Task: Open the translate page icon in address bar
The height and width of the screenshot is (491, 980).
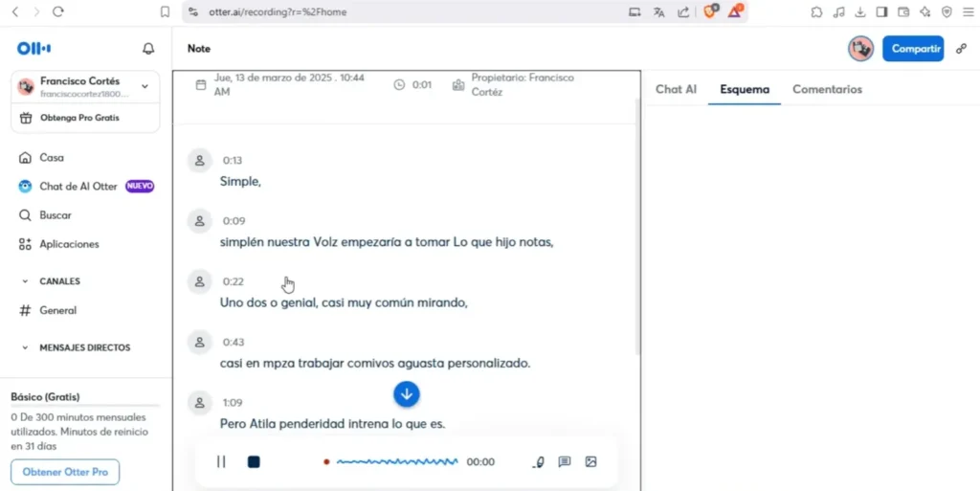Action: (658, 11)
